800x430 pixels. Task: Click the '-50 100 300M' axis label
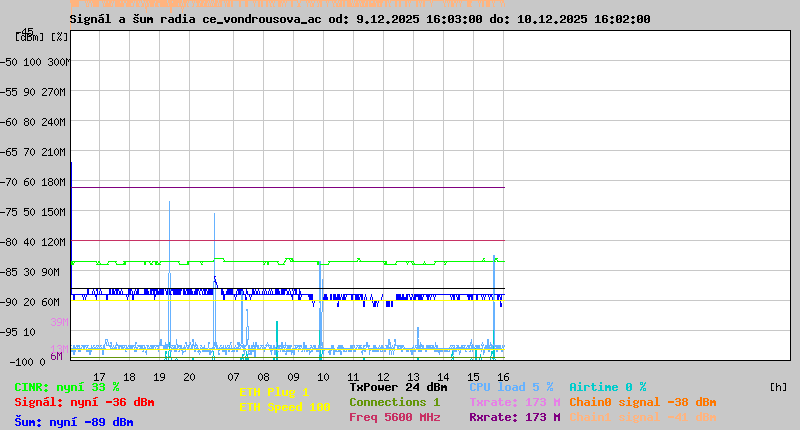pyautogui.click(x=35, y=62)
